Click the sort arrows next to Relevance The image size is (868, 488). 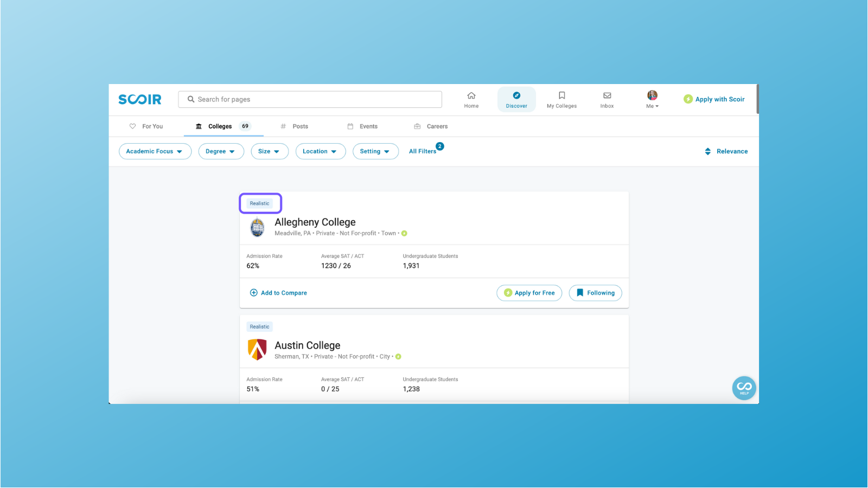707,151
